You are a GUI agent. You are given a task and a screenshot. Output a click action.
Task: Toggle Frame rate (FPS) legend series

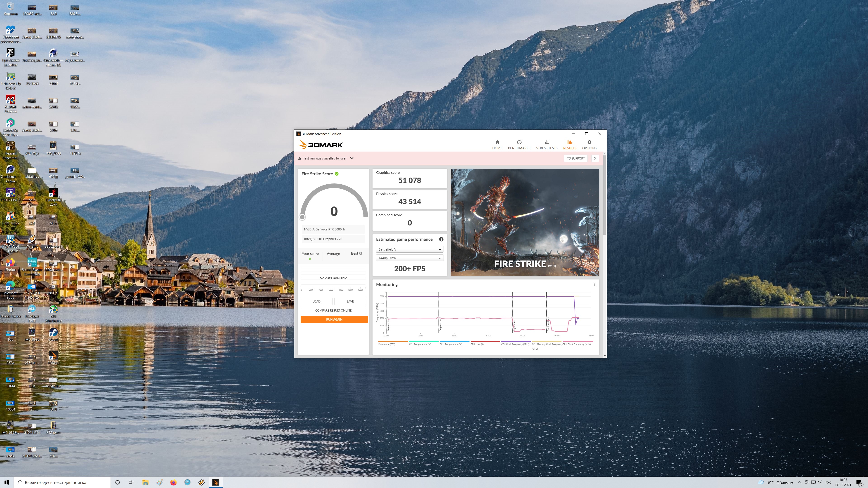click(x=387, y=344)
